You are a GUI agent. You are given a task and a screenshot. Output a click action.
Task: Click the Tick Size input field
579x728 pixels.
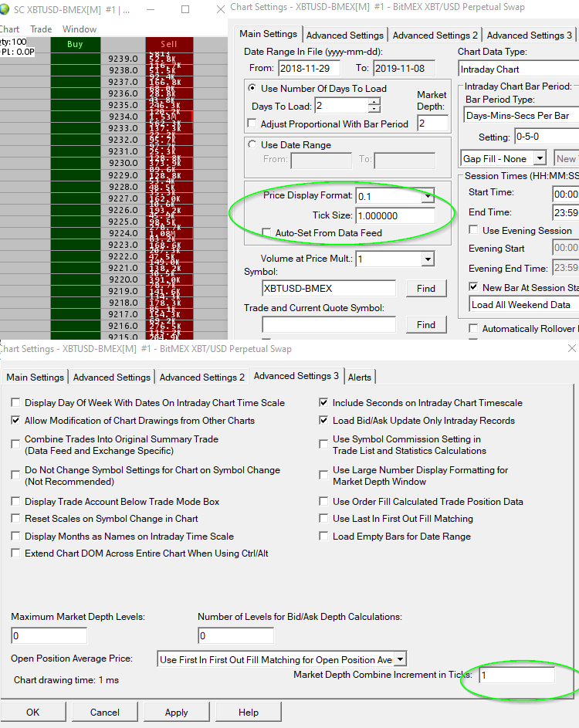(395, 216)
